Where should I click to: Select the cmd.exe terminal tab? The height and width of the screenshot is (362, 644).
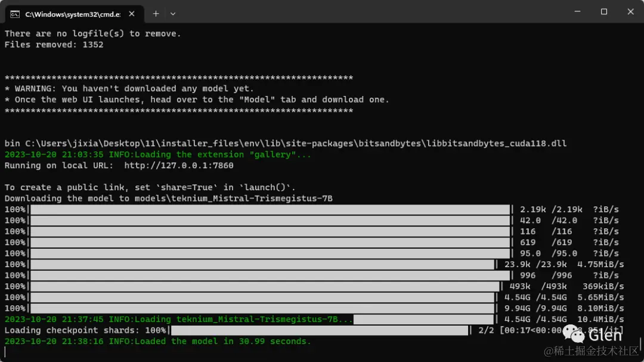pyautogui.click(x=74, y=14)
